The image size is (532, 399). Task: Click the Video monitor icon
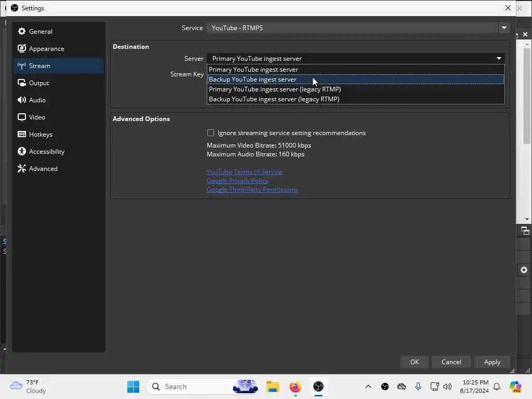point(22,117)
